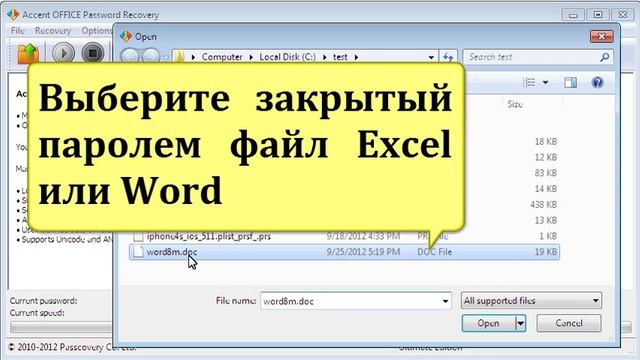Click the open file icon in main toolbar

pyautogui.click(x=28, y=53)
